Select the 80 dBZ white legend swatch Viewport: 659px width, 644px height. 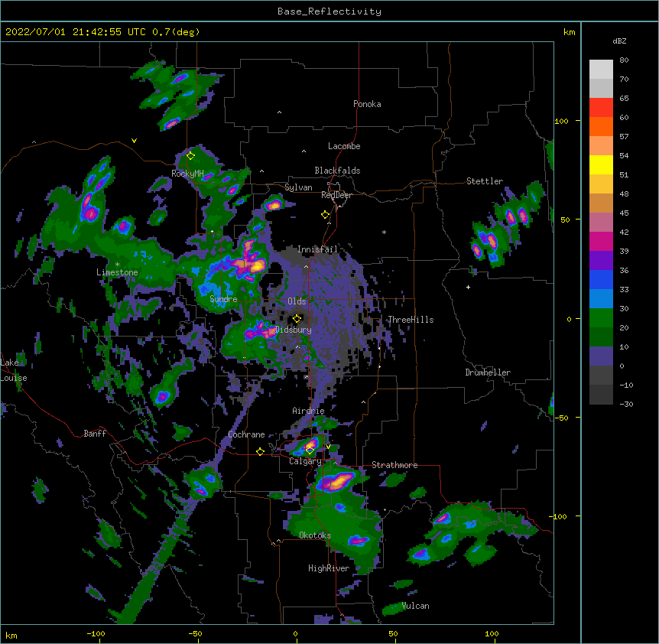(601, 70)
